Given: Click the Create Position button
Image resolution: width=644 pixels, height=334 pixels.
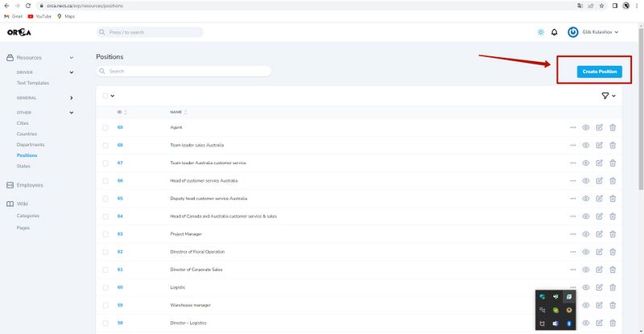Looking at the screenshot, I should (599, 72).
